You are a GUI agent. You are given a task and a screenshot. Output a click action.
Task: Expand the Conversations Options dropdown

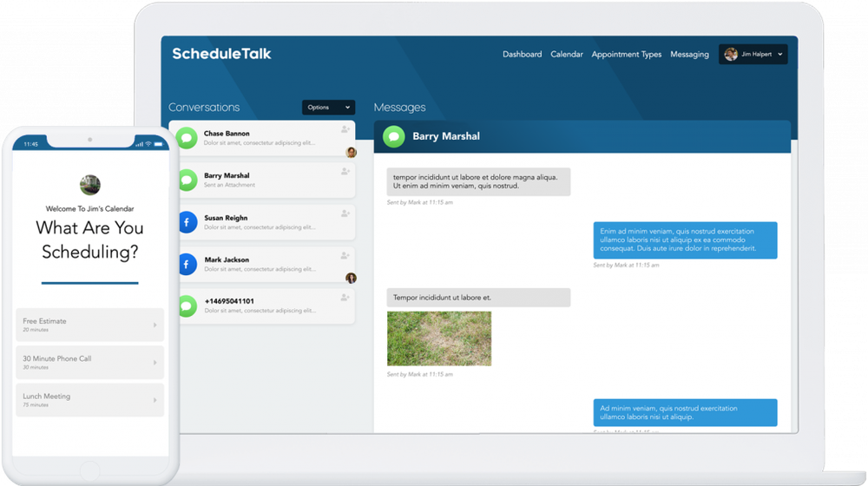pos(328,108)
